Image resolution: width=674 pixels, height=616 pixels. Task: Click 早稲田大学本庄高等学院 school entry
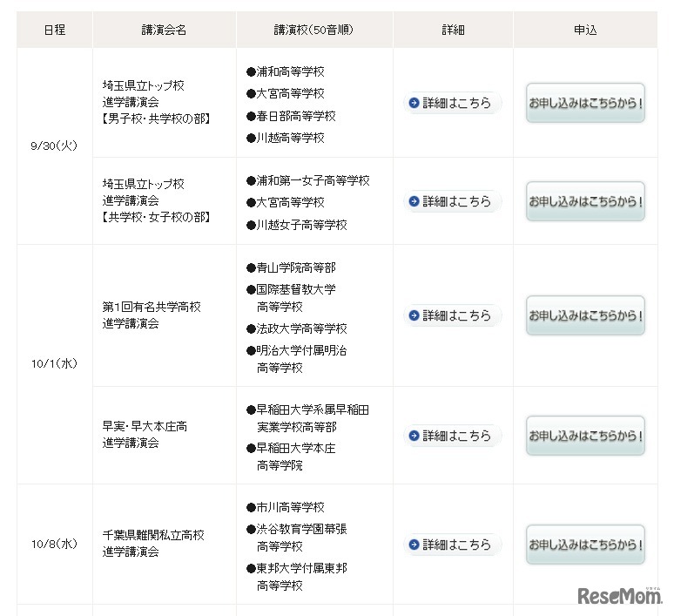point(291,457)
